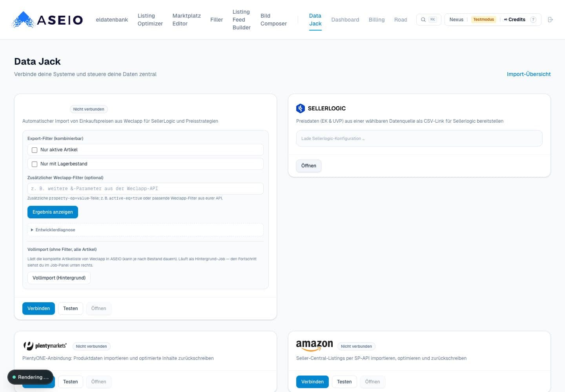Open the Listing Optimizer tab
The height and width of the screenshot is (392, 565).
150,20
